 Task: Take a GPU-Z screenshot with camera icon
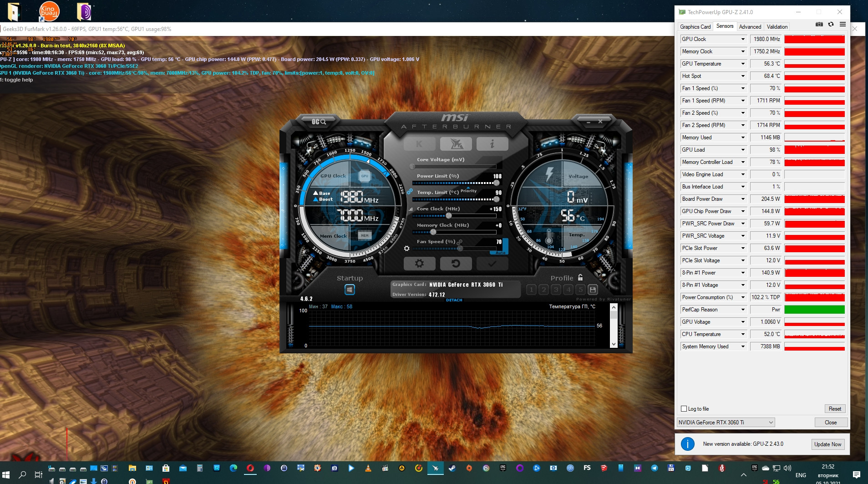point(819,25)
